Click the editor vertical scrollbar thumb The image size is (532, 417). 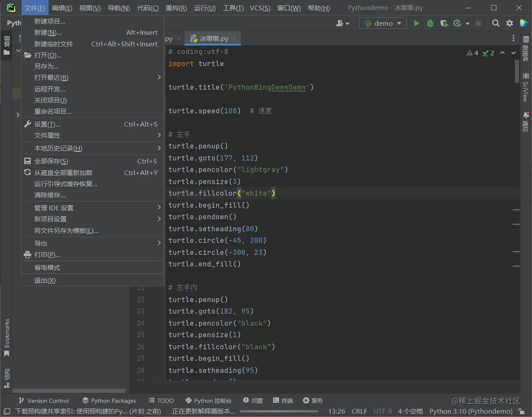coord(517,71)
